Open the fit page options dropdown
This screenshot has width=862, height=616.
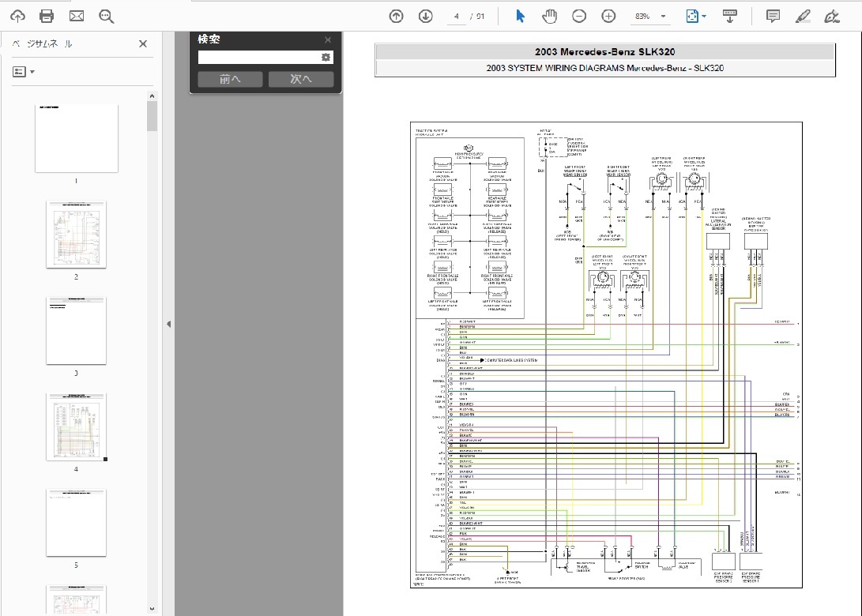click(695, 16)
